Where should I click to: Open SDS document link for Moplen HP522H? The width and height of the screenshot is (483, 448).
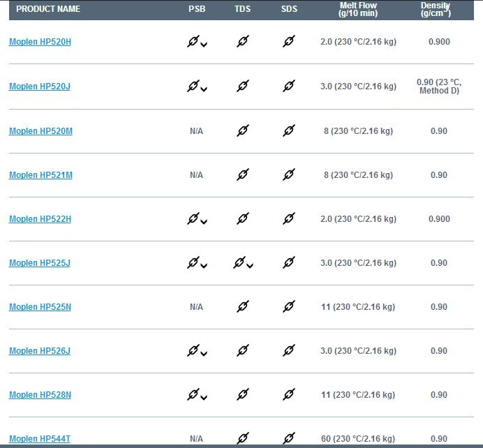coord(289,218)
